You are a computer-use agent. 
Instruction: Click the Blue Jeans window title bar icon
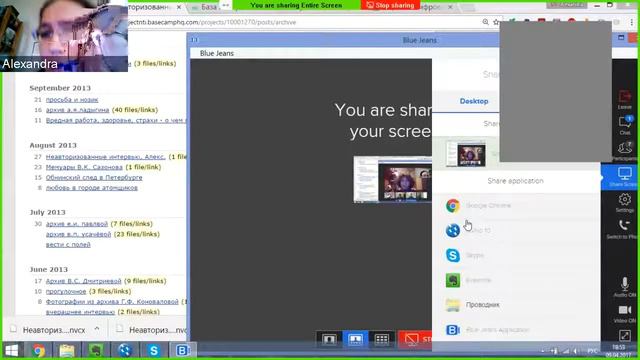194,40
